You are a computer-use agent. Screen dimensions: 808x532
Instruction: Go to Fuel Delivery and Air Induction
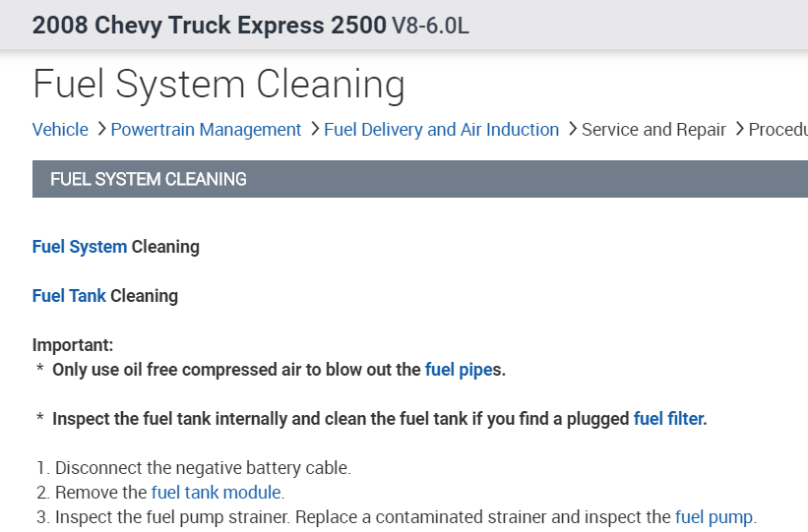click(441, 130)
